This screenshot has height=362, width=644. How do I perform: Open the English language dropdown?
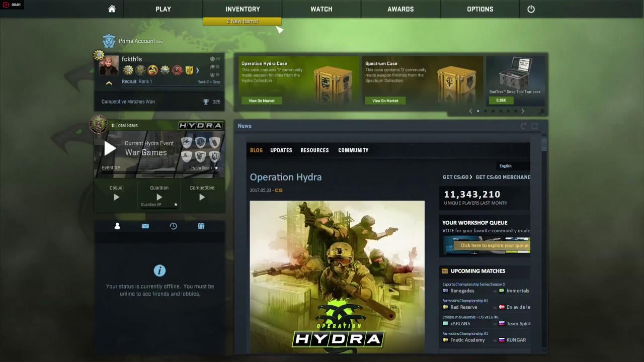(x=512, y=166)
